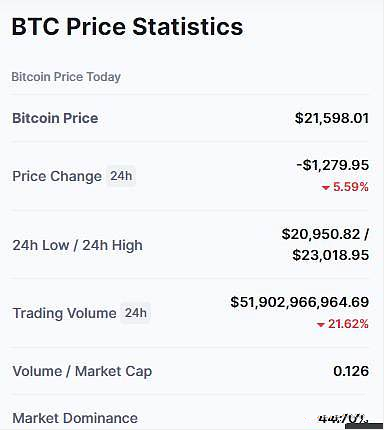The height and width of the screenshot is (431, 385).
Task: Click the 21.62% volume change
Action: click(348, 324)
